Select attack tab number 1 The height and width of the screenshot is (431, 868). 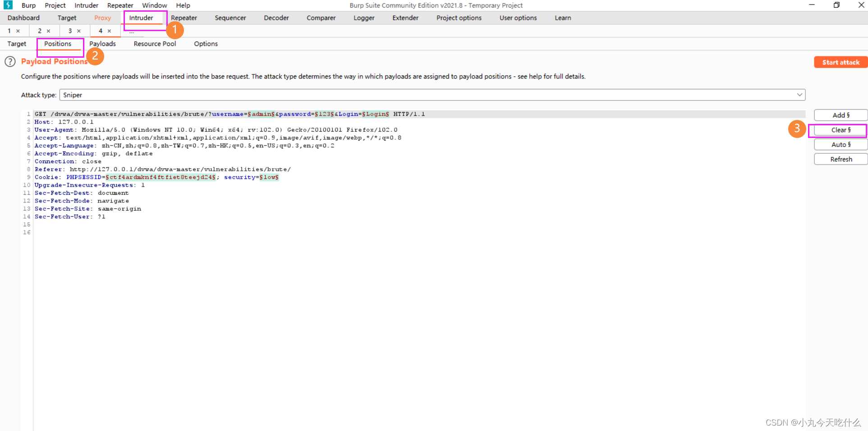pos(9,31)
